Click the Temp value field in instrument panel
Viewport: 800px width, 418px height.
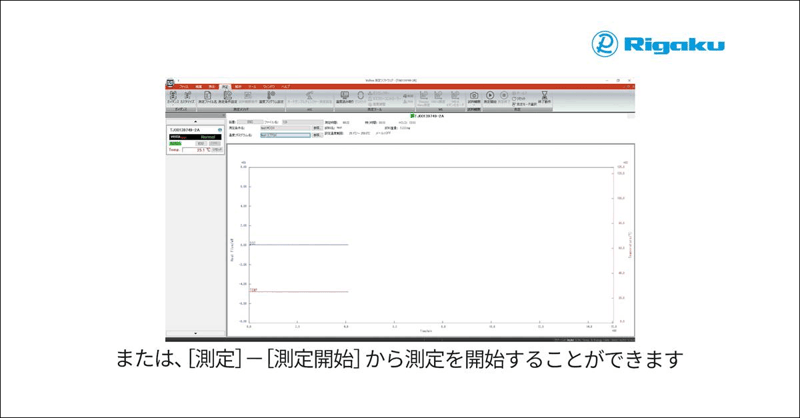point(195,150)
